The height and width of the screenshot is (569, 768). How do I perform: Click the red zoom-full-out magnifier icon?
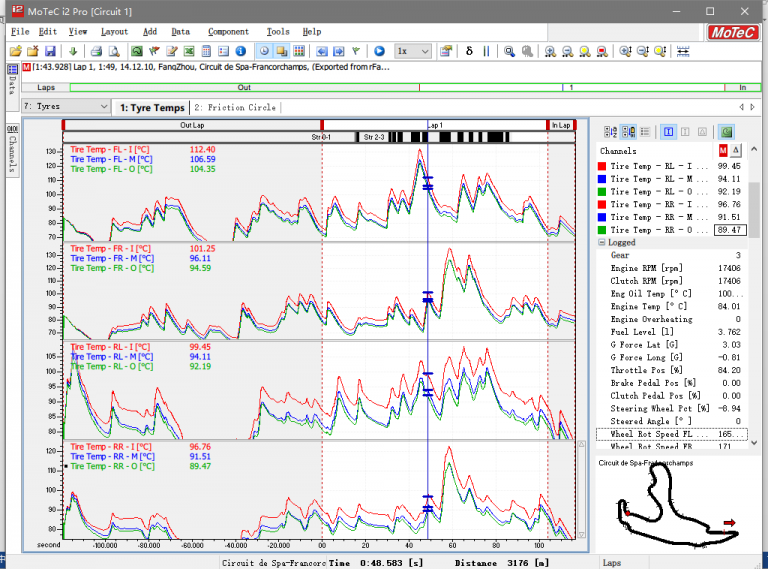(x=602, y=51)
